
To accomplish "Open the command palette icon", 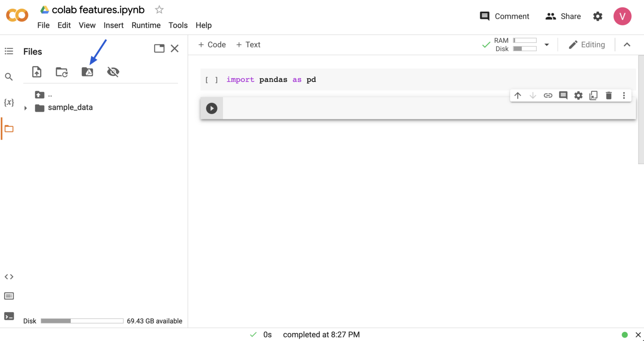I will [9, 296].
